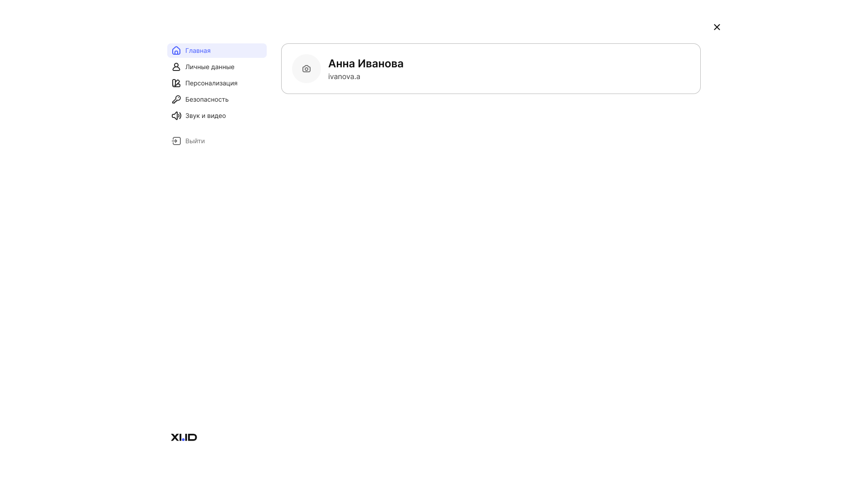
Task: Open Персонализация settings
Action: [x=217, y=83]
